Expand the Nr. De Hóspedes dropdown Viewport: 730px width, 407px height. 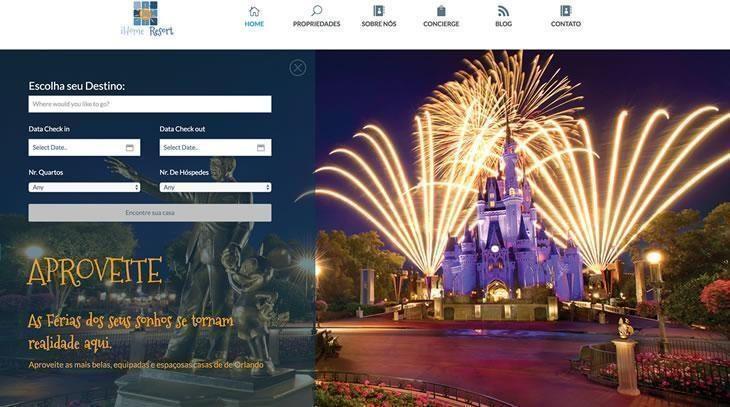(x=215, y=187)
